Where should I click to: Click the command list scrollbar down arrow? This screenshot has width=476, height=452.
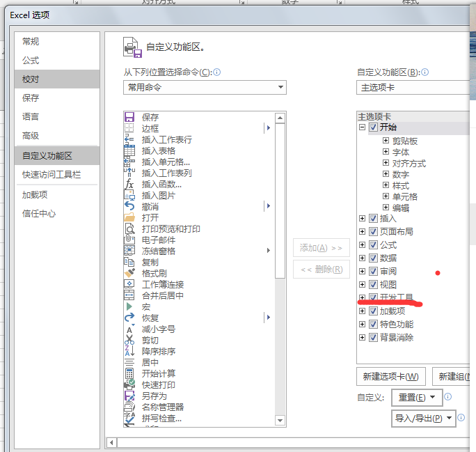point(280,421)
